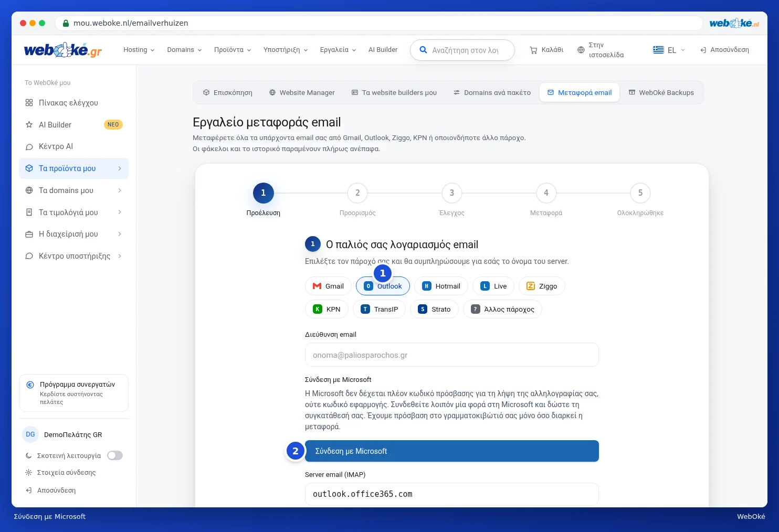Expand the Domains navigation menu
This screenshot has height=532, width=779.
[x=184, y=50]
